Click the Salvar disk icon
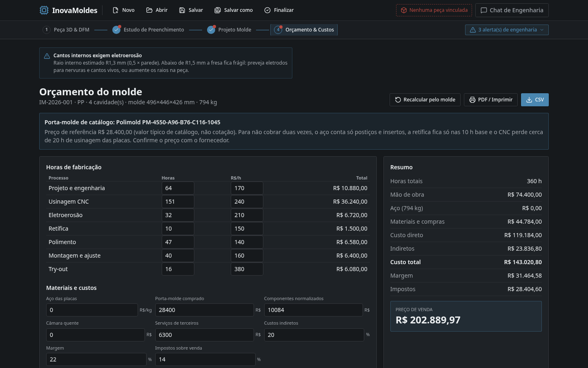Image resolution: width=588 pixels, height=368 pixels. (x=182, y=10)
